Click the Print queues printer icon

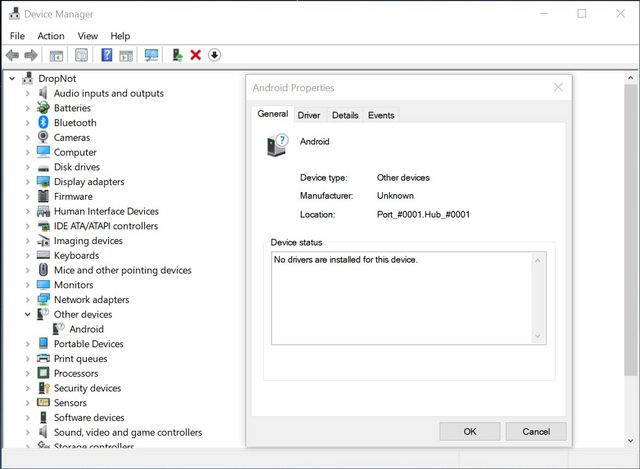tap(43, 358)
